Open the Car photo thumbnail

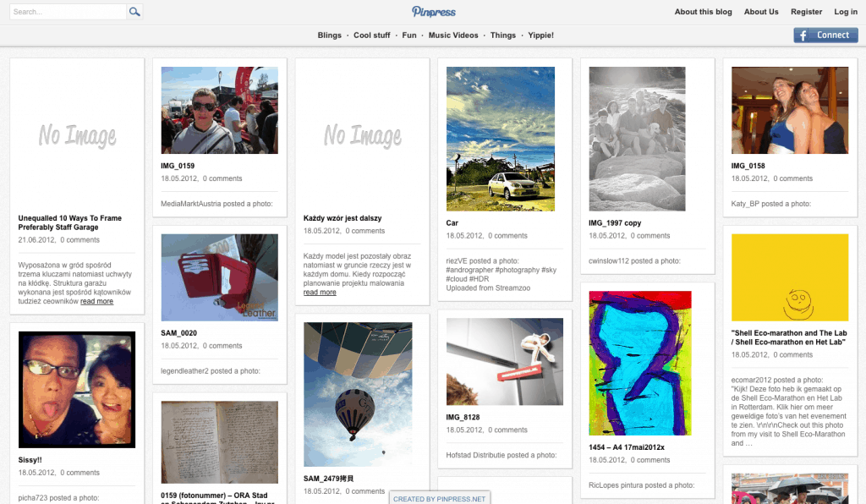pyautogui.click(x=501, y=139)
